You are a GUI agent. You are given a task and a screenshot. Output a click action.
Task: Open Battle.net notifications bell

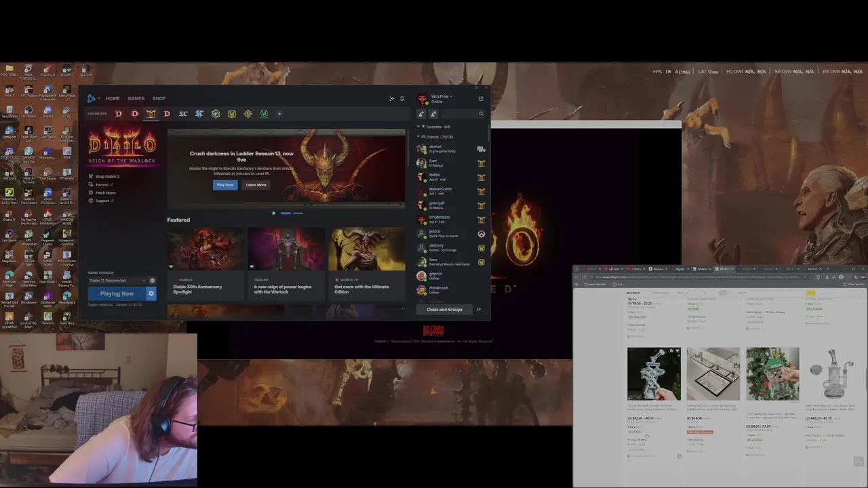pyautogui.click(x=402, y=98)
